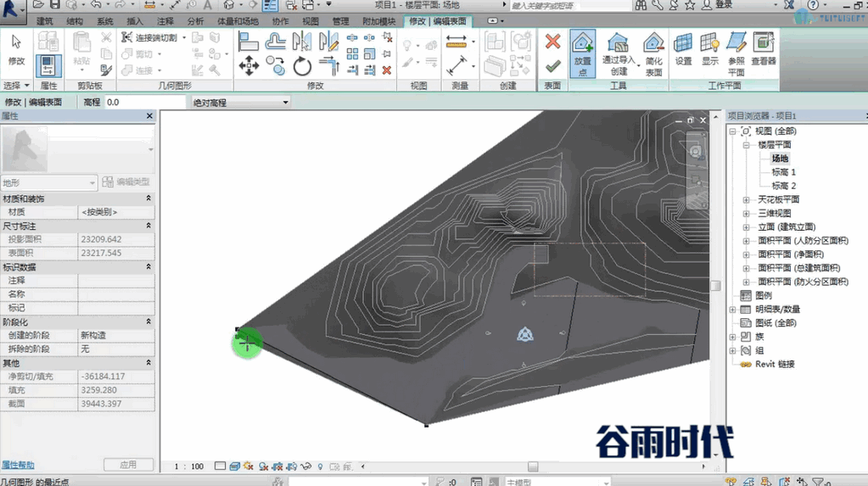Toggle Thin Lines/Switch Windows highlighted icon in quick access
The image size is (868, 486).
pyautogui.click(x=270, y=6)
